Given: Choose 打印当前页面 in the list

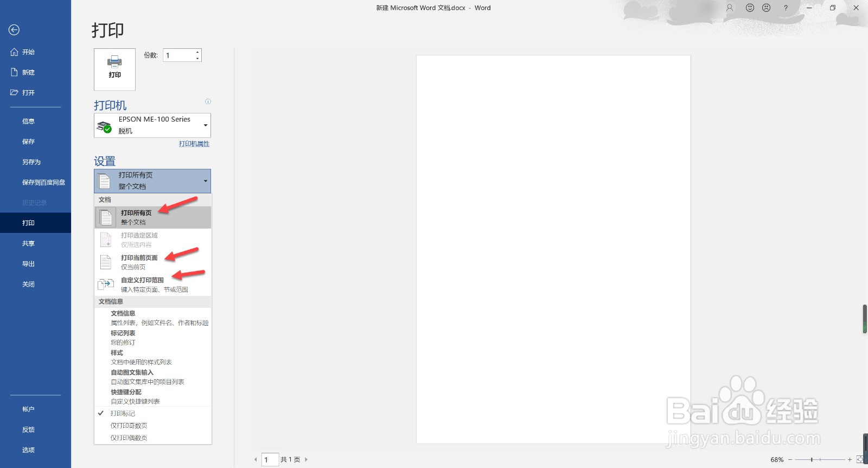Looking at the screenshot, I should pos(152,262).
